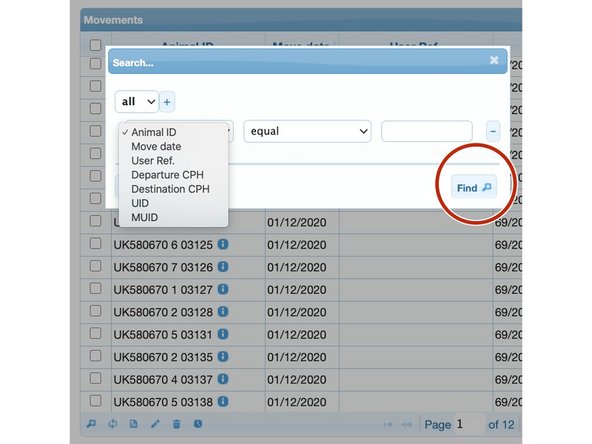Open info icon for UK580670 7 03126

click(223, 267)
